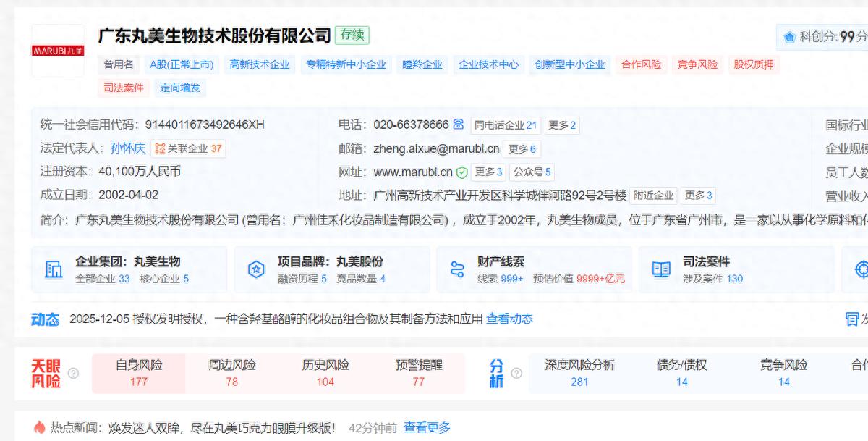Open the 企业集团 building icon
The image size is (868, 441).
[x=54, y=269]
